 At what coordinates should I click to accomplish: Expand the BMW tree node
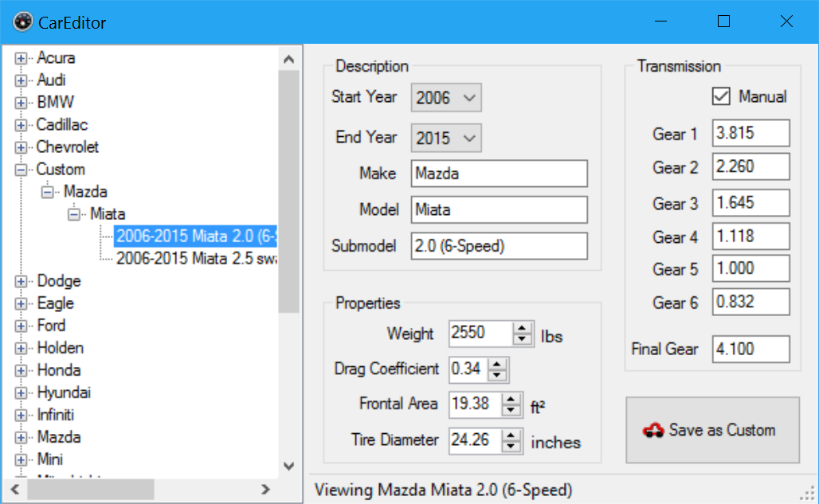[21, 103]
